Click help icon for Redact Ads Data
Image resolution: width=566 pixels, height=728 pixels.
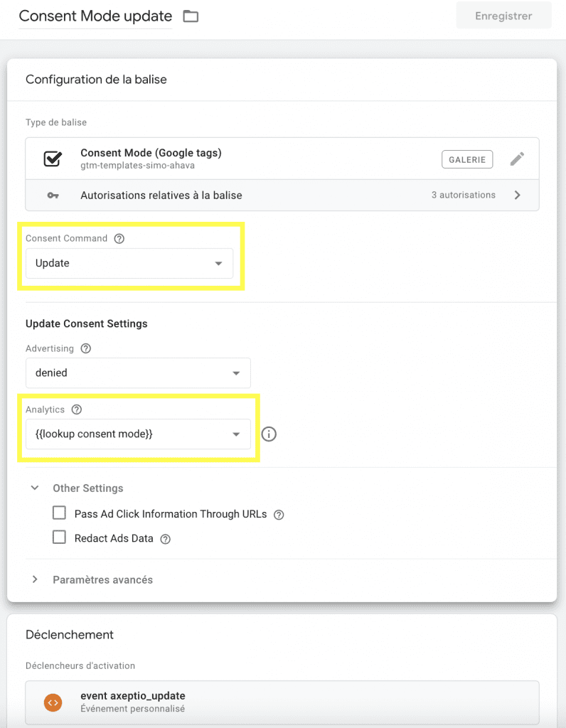[165, 539]
